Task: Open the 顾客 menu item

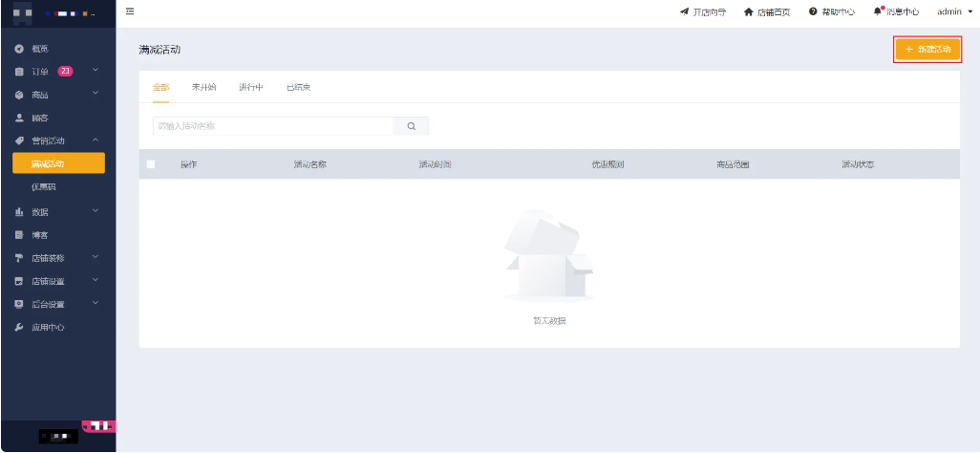Action: coord(40,118)
